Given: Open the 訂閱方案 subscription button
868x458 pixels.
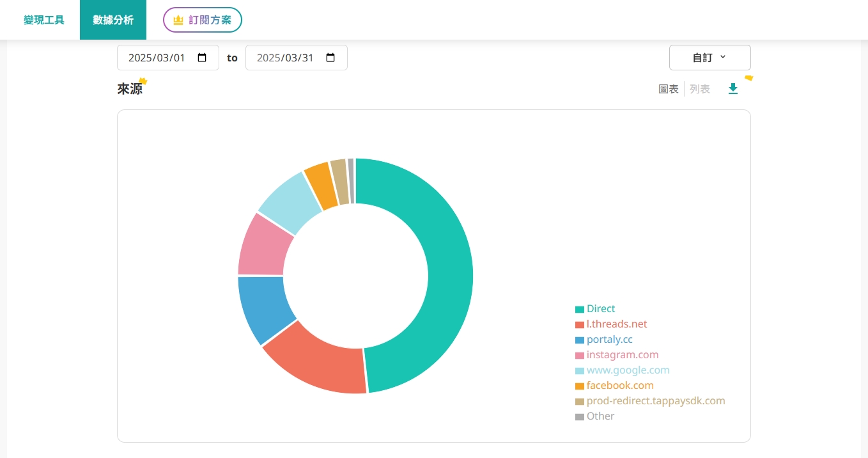Looking at the screenshot, I should 203,20.
